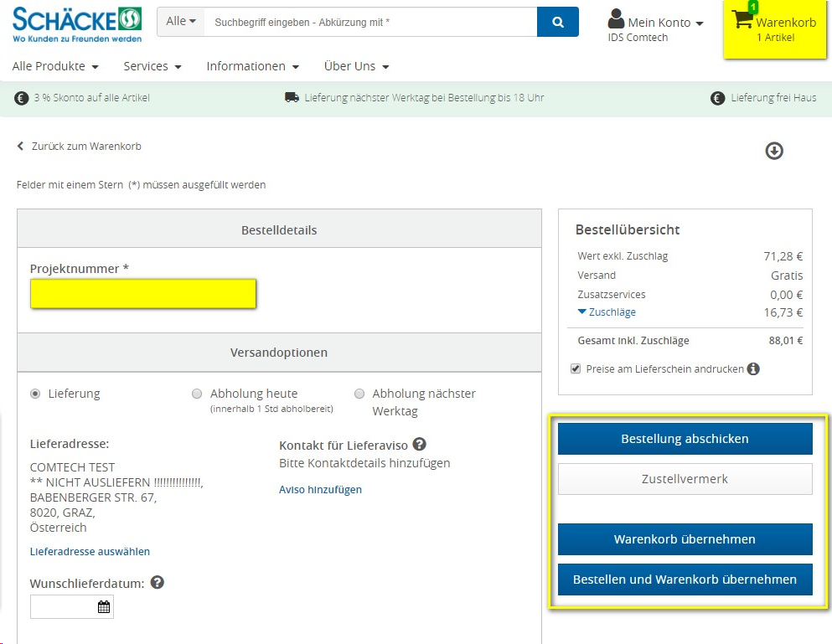
Task: Open the Warenkorb shopping cart icon
Action: pyautogui.click(x=742, y=21)
